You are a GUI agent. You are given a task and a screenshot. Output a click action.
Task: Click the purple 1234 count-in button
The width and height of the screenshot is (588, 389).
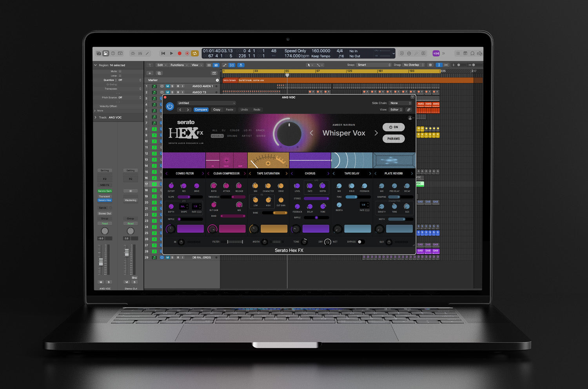(436, 53)
